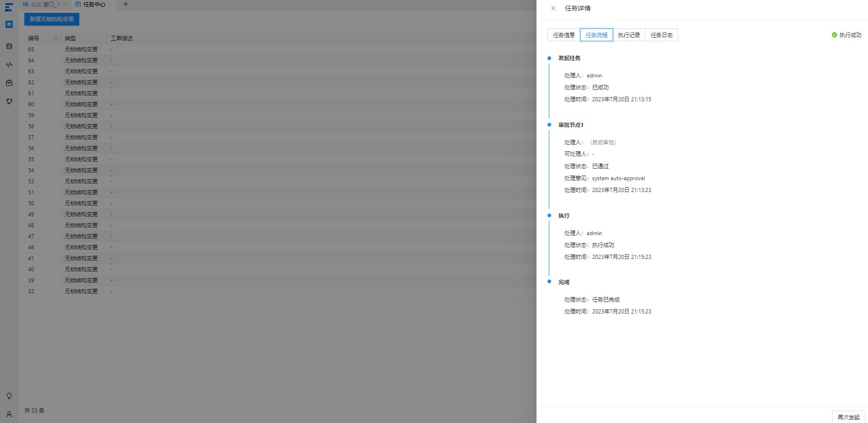The image size is (868, 423).
Task: Open the code script icon in sidebar
Action: click(9, 65)
